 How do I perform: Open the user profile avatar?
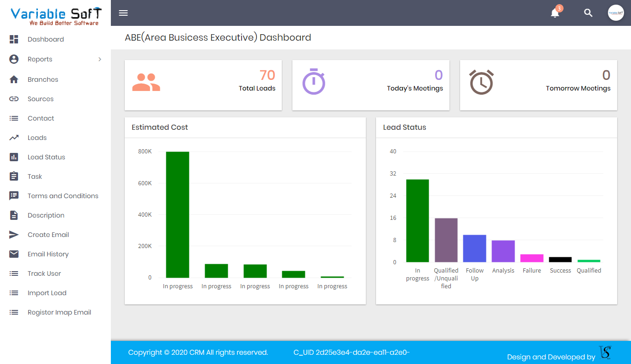point(616,13)
